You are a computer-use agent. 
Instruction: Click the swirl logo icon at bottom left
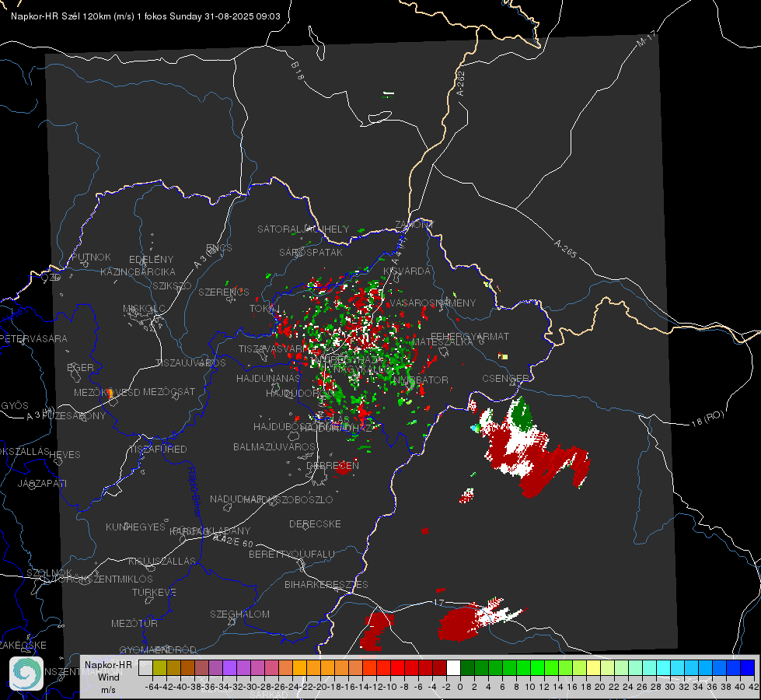26,674
